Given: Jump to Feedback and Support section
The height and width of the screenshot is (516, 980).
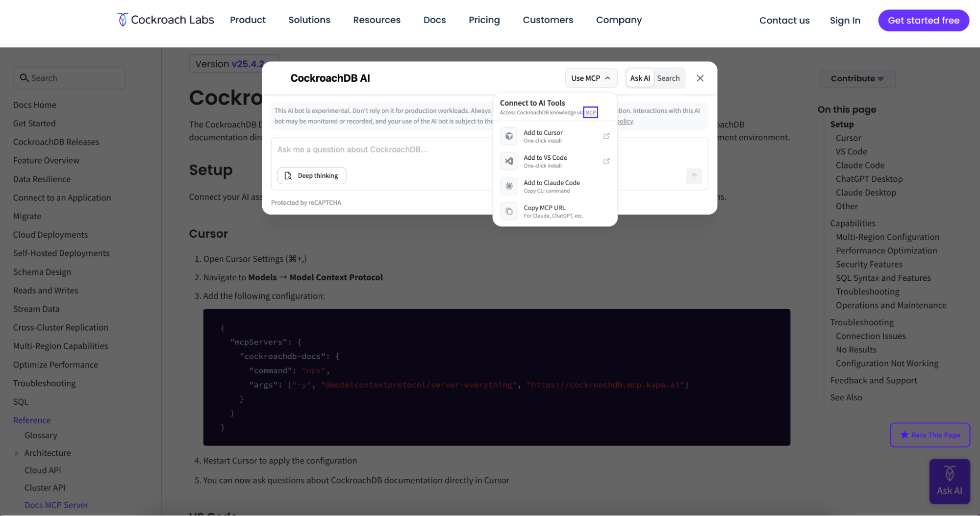Looking at the screenshot, I should (873, 381).
